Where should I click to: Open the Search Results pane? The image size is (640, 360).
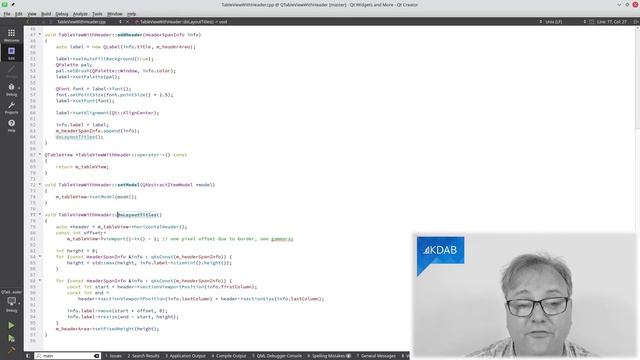[143, 356]
